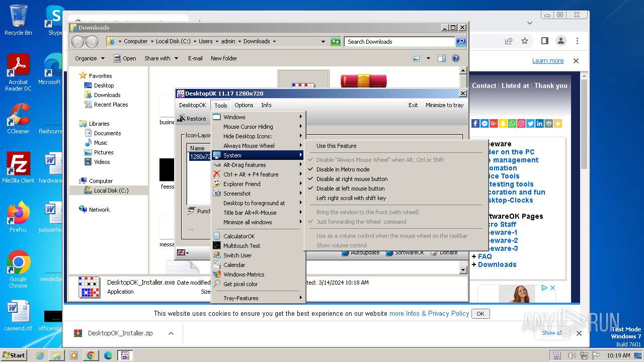Expand the Windows submenu arrow
Image resolution: width=644 pixels, height=362 pixels.
pos(301,117)
